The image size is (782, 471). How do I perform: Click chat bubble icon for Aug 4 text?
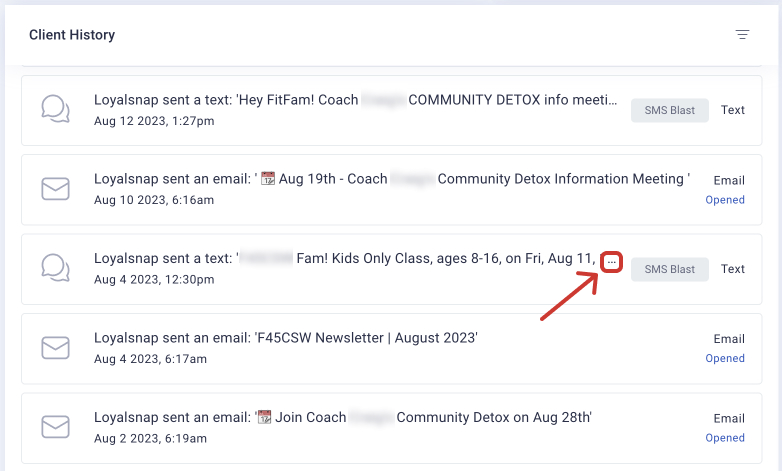55,268
